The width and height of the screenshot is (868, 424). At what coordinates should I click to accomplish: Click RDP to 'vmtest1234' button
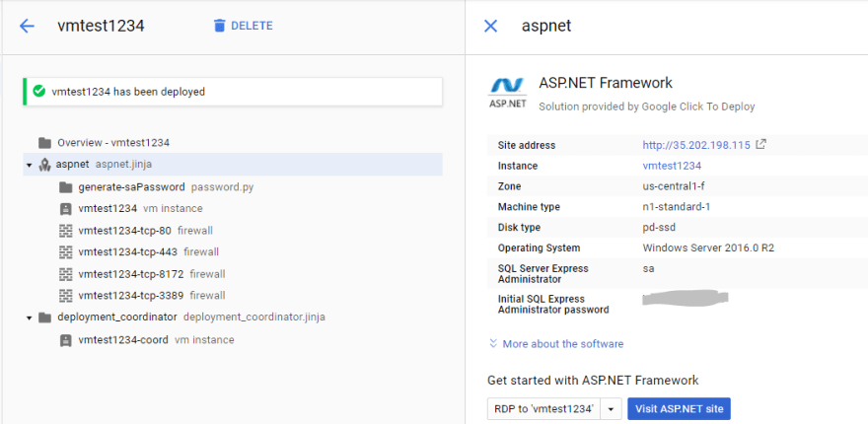click(543, 409)
